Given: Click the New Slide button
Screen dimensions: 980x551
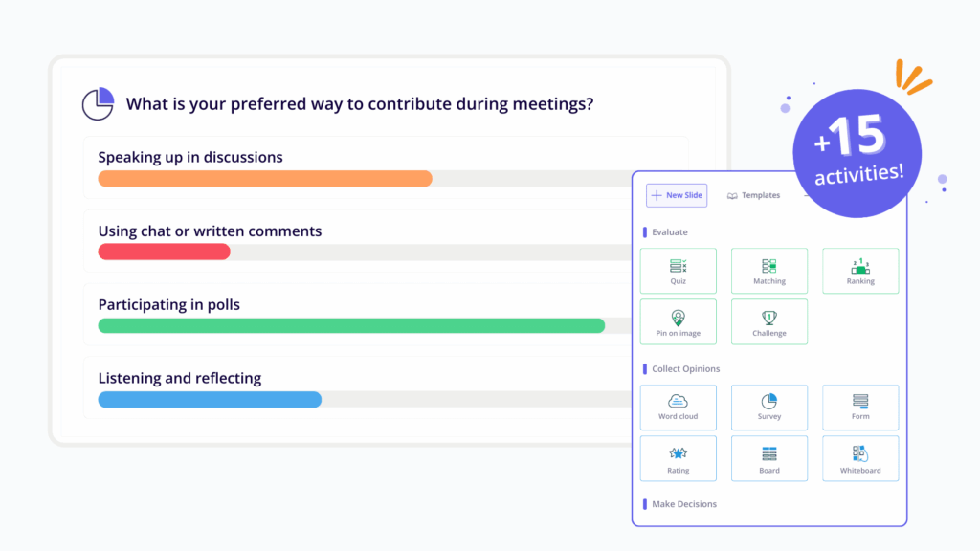Looking at the screenshot, I should (677, 195).
